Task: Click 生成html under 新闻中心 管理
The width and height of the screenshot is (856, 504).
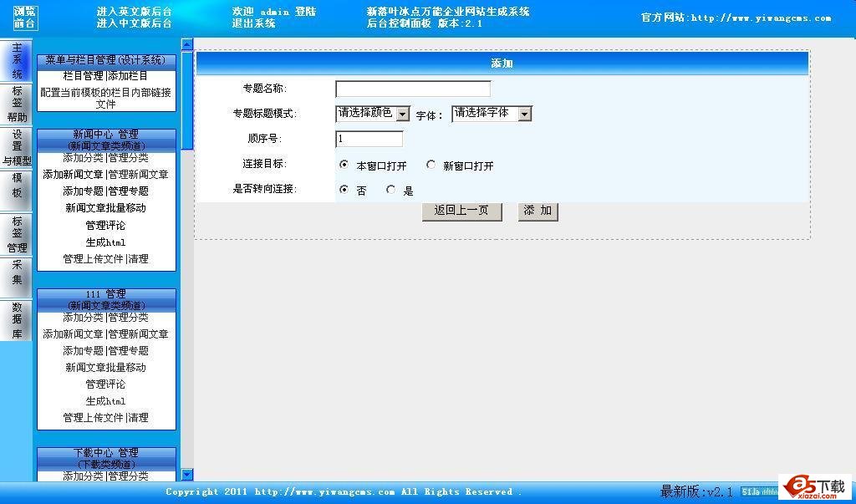Action: pyautogui.click(x=106, y=242)
